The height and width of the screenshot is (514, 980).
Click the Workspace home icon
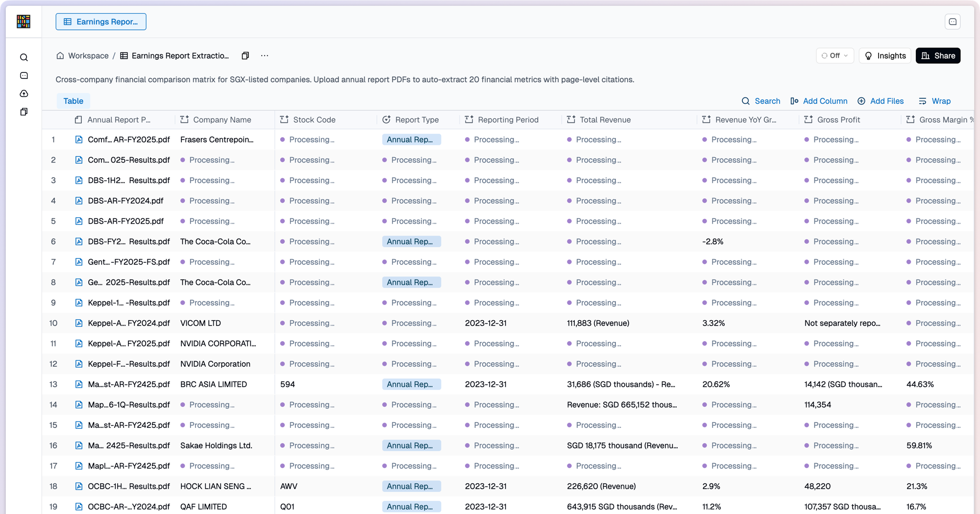pos(60,56)
